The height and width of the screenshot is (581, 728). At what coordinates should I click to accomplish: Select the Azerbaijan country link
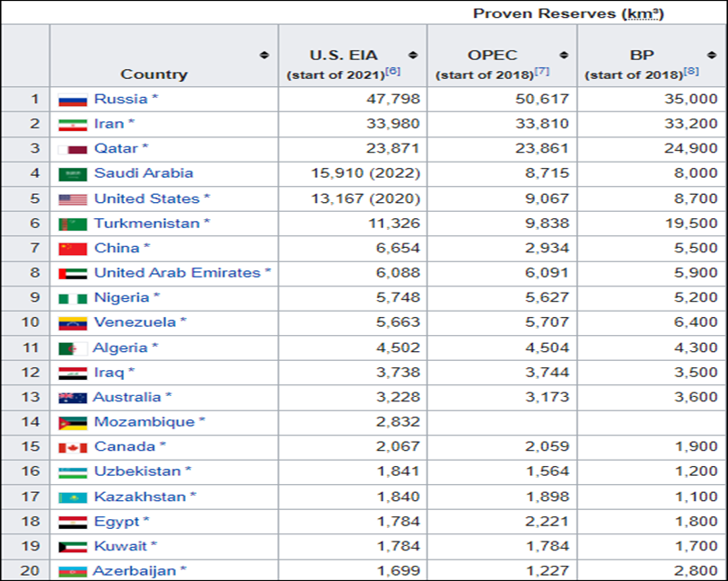pyautogui.click(x=135, y=570)
